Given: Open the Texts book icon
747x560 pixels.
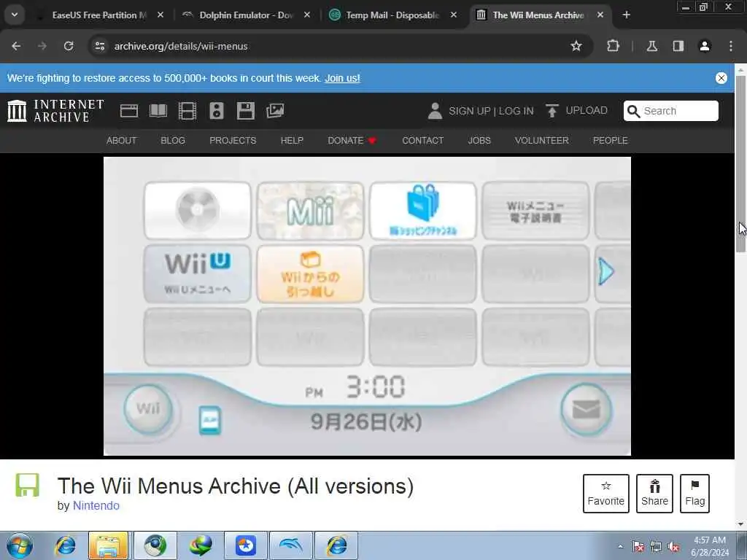Looking at the screenshot, I should pos(158,111).
